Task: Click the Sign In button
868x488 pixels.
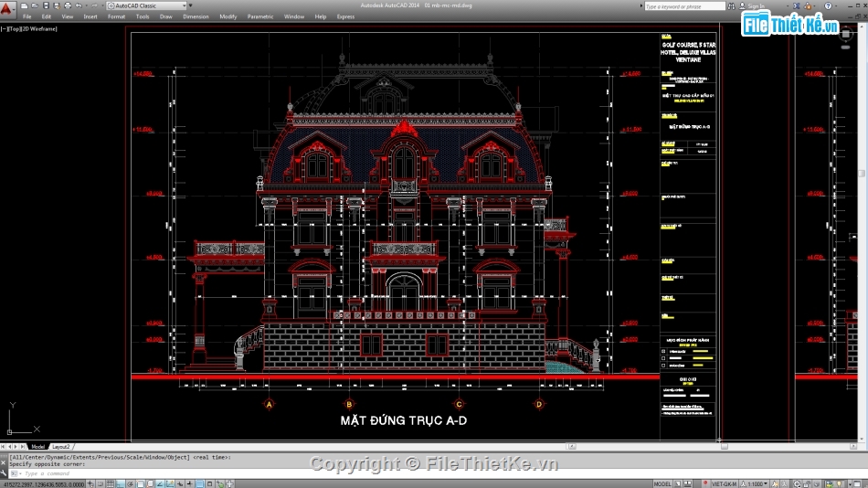Action: click(752, 6)
